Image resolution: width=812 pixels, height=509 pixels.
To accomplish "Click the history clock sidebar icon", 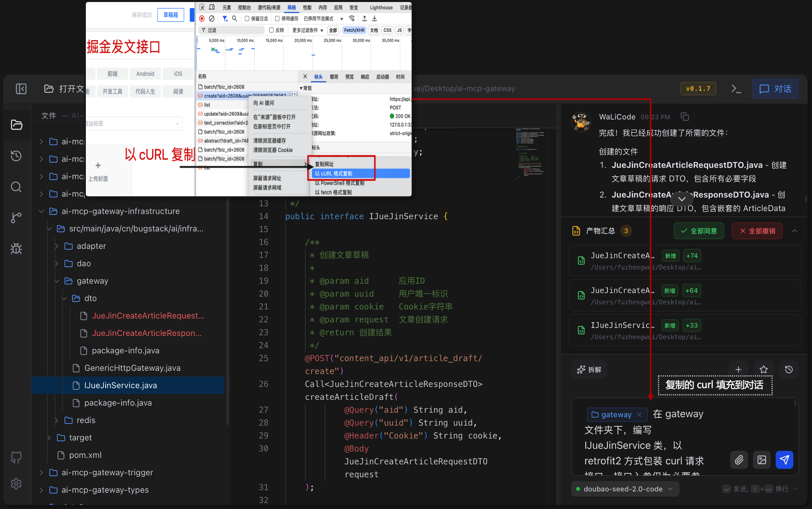I will coord(16,156).
